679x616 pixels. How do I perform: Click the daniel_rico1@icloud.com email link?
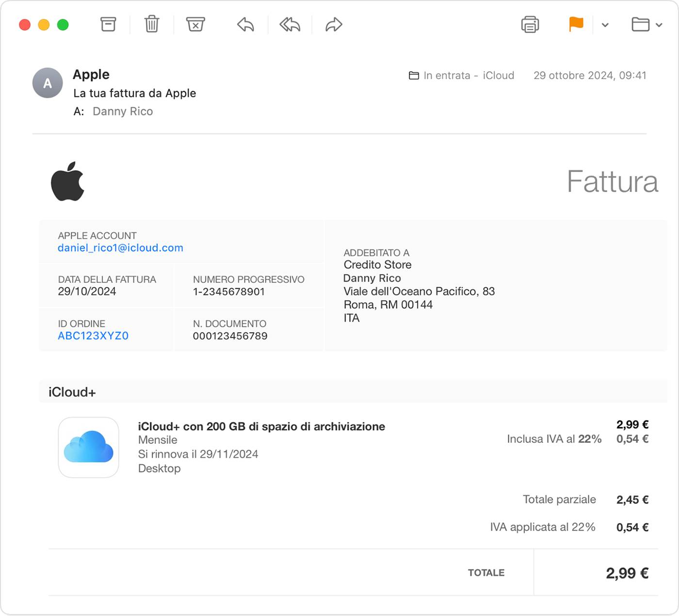120,247
